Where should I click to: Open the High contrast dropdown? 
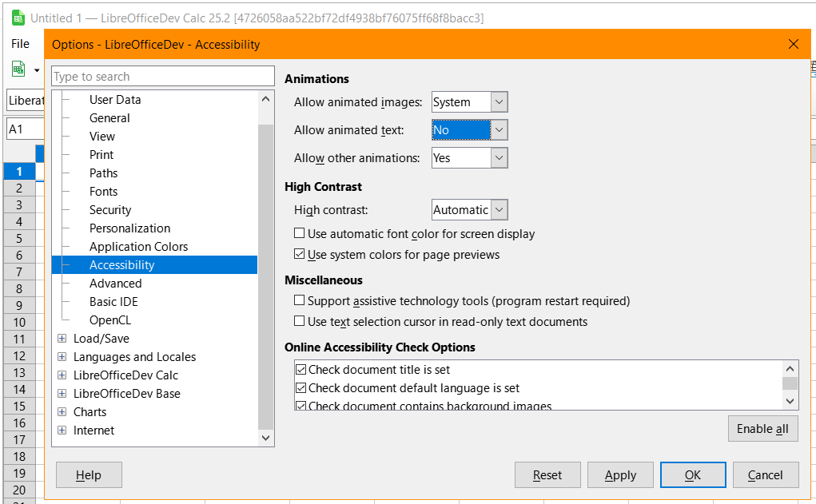[499, 210]
